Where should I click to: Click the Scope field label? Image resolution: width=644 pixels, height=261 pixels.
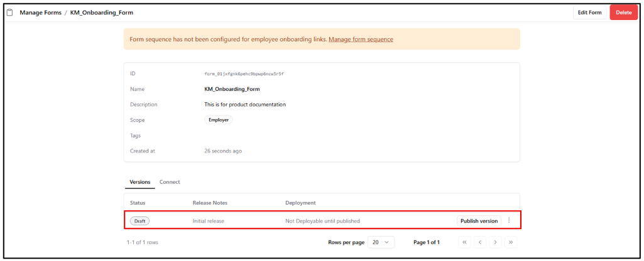click(137, 120)
